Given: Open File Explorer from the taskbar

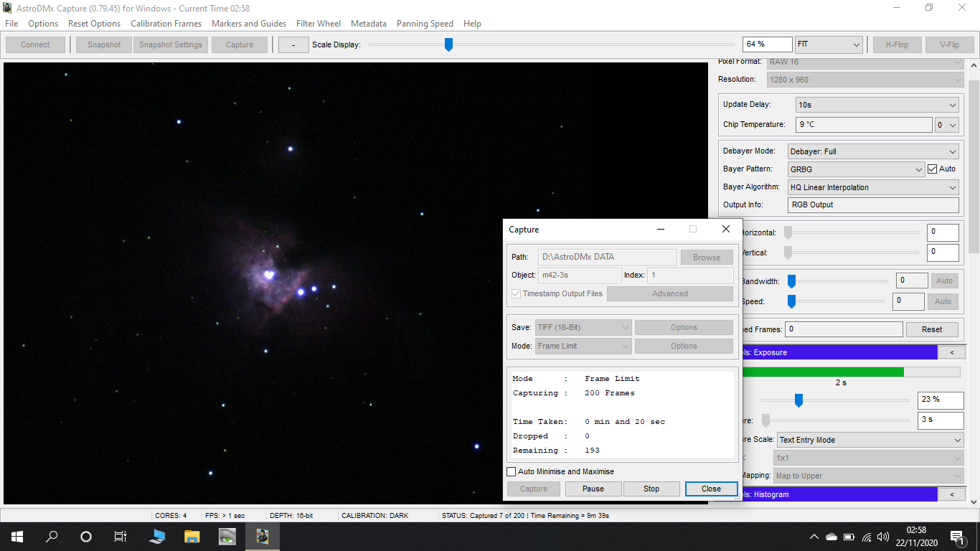Looking at the screenshot, I should click(191, 536).
